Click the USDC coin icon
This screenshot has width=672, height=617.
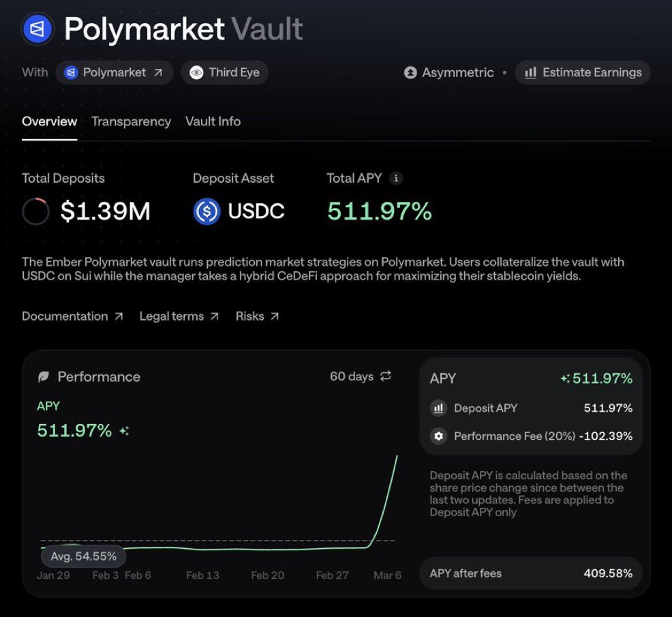click(207, 211)
